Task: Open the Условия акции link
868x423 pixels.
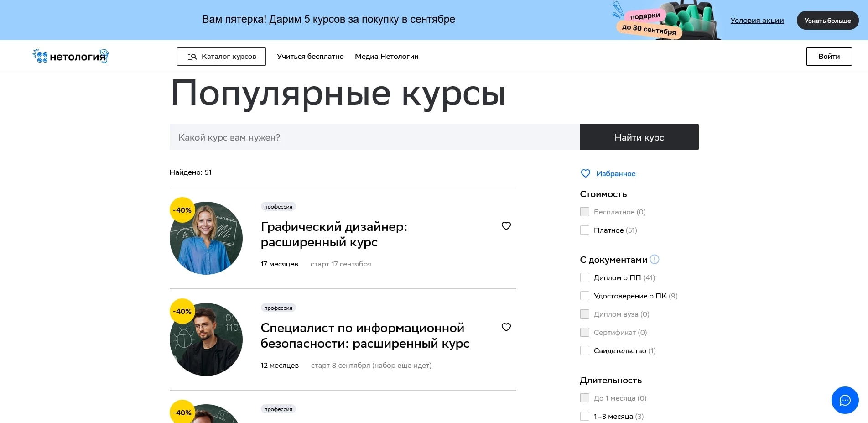Action: tap(757, 20)
